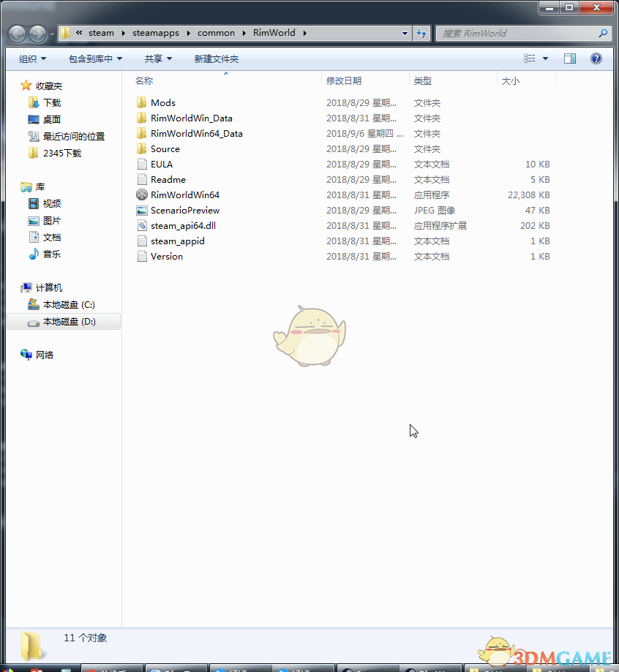
Task: Click the '应用程序扩展' type cell
Action: (x=440, y=226)
